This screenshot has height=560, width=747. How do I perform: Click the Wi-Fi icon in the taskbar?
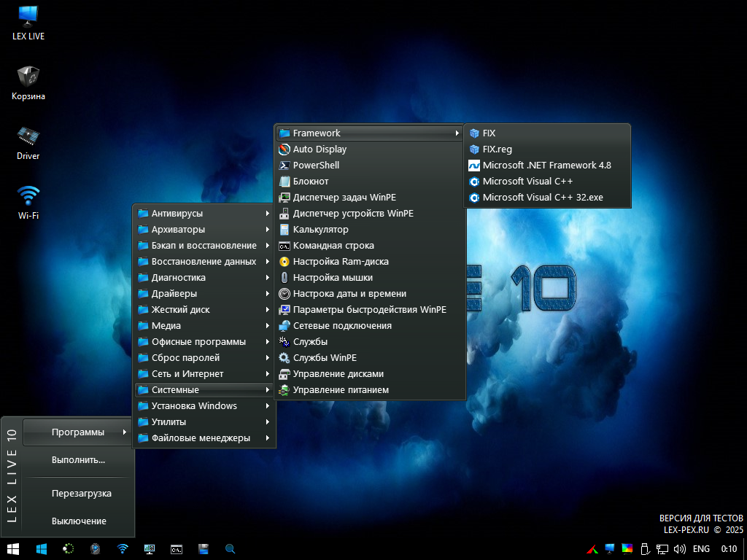click(123, 549)
